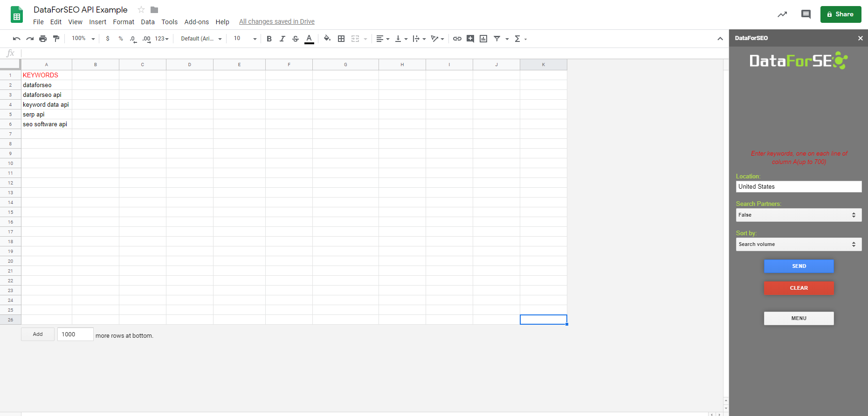Click Add rows button
This screenshot has height=416, width=868.
tap(38, 334)
